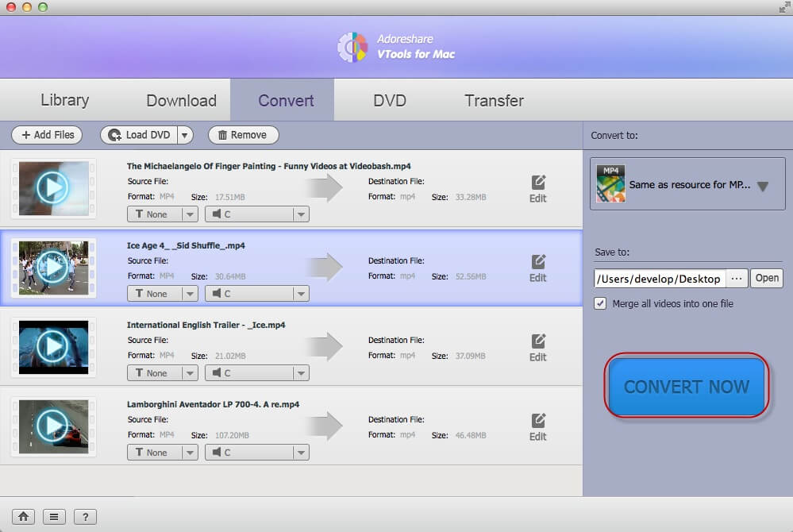Click the browse ellipsis button for Save to
The height and width of the screenshot is (532, 793).
point(736,278)
